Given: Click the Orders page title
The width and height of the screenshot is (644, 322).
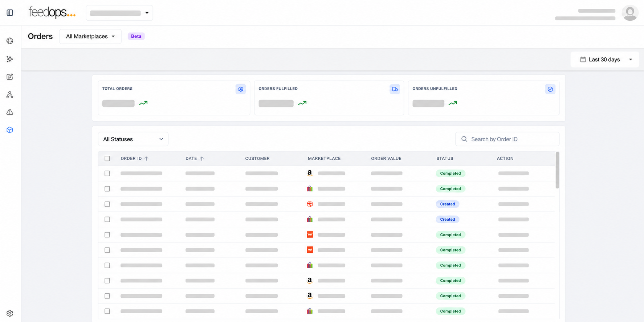Looking at the screenshot, I should (x=40, y=36).
